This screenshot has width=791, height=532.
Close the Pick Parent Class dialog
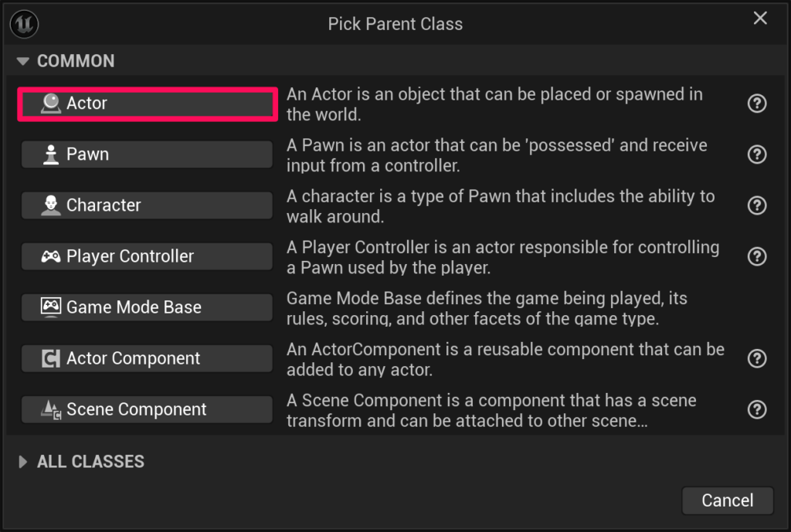pyautogui.click(x=760, y=19)
